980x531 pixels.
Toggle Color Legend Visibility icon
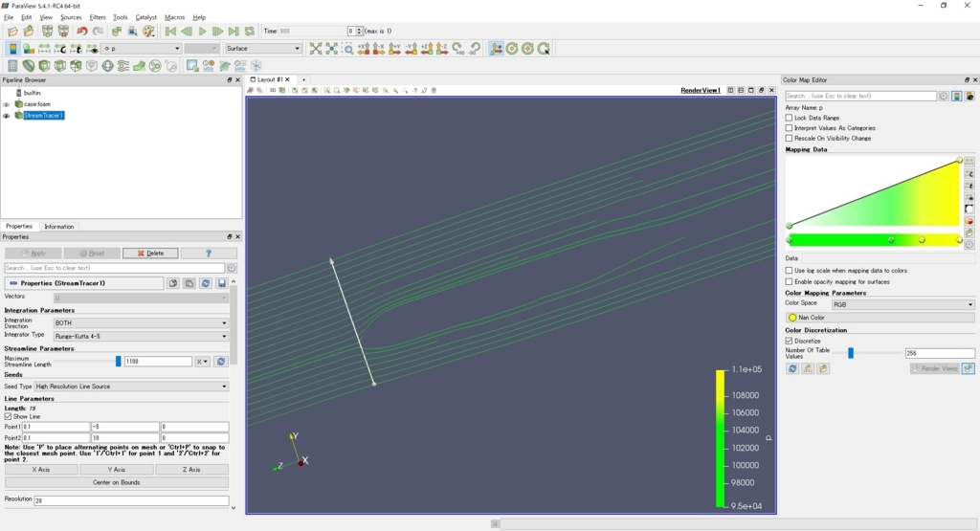coord(12,49)
